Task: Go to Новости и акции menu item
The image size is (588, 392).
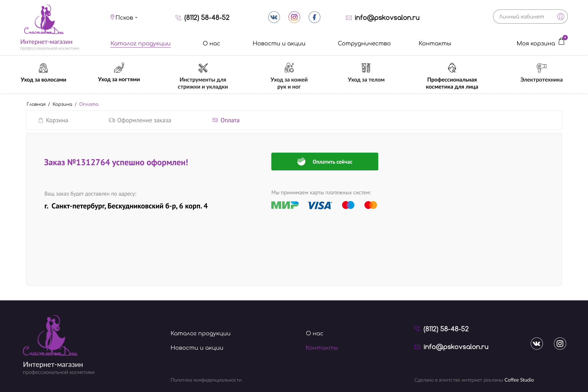Action: coord(279,44)
